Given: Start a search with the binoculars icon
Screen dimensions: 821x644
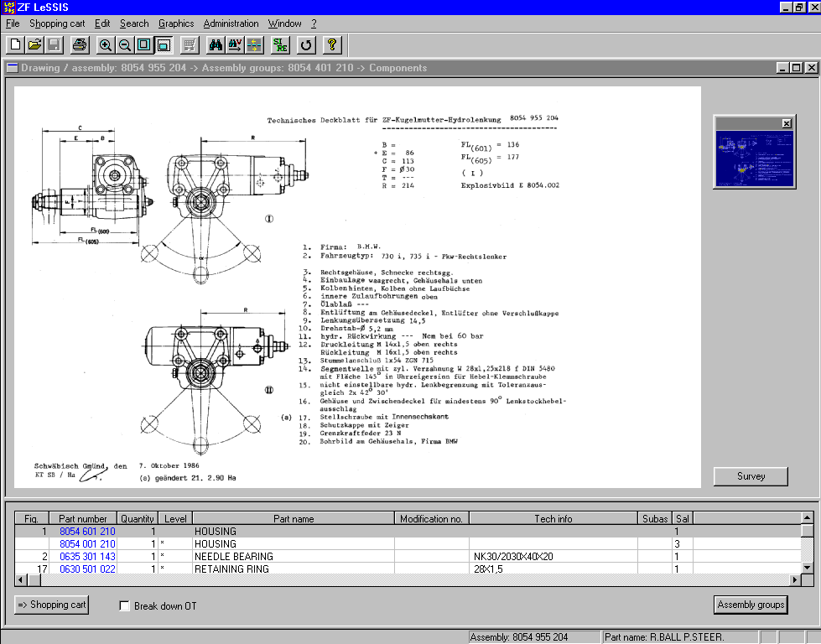Looking at the screenshot, I should [x=216, y=45].
